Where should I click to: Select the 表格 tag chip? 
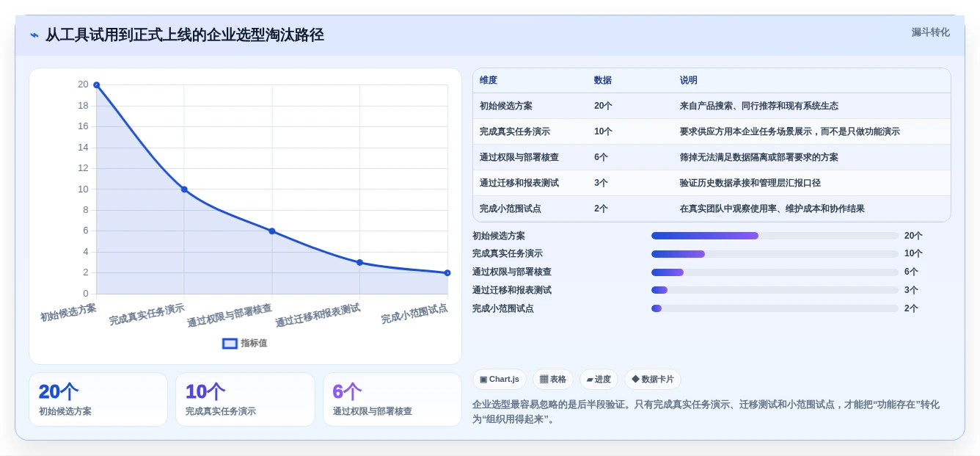(x=552, y=379)
